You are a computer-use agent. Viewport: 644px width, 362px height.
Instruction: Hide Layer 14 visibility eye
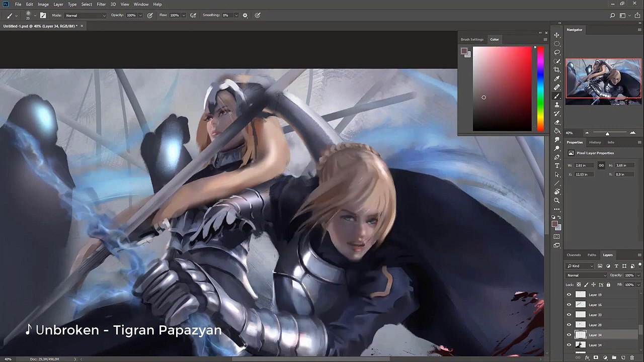pos(569,345)
